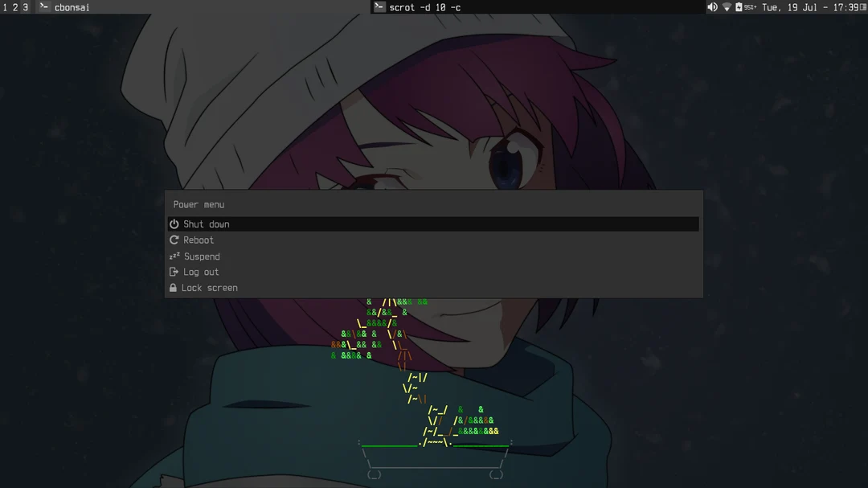Mute audio using the speaker icon
This screenshot has width=868, height=488.
point(712,6)
